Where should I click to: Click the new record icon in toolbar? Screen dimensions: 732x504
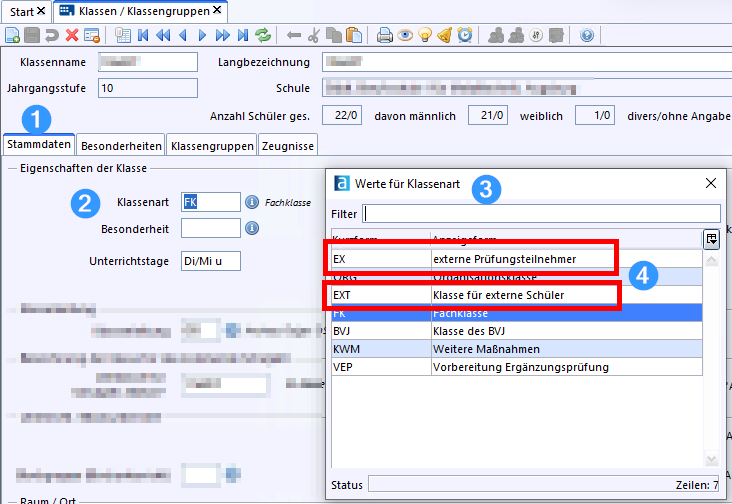point(12,36)
